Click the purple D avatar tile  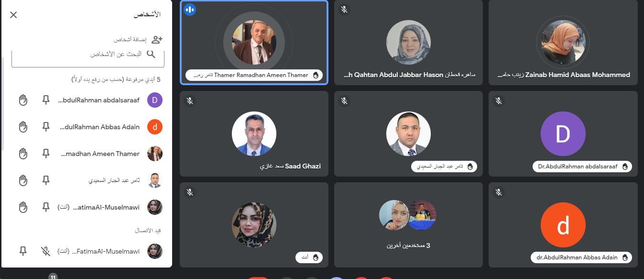click(563, 134)
